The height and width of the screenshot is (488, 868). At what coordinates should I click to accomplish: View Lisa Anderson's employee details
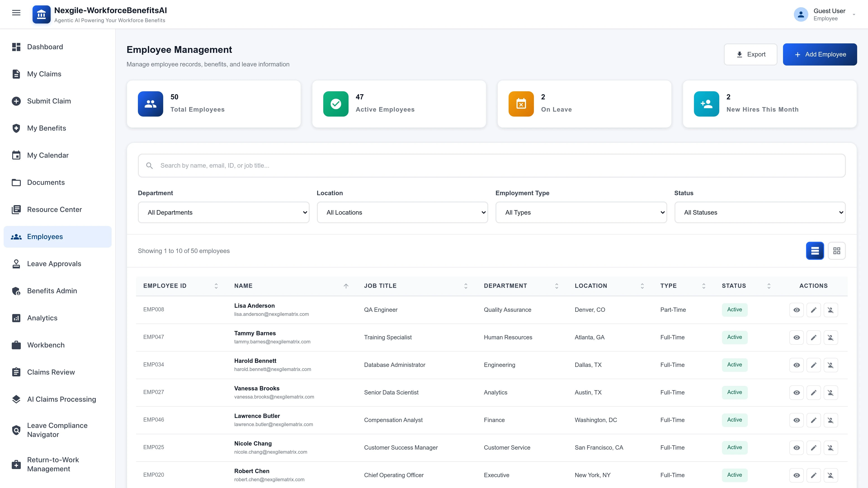[797, 310]
